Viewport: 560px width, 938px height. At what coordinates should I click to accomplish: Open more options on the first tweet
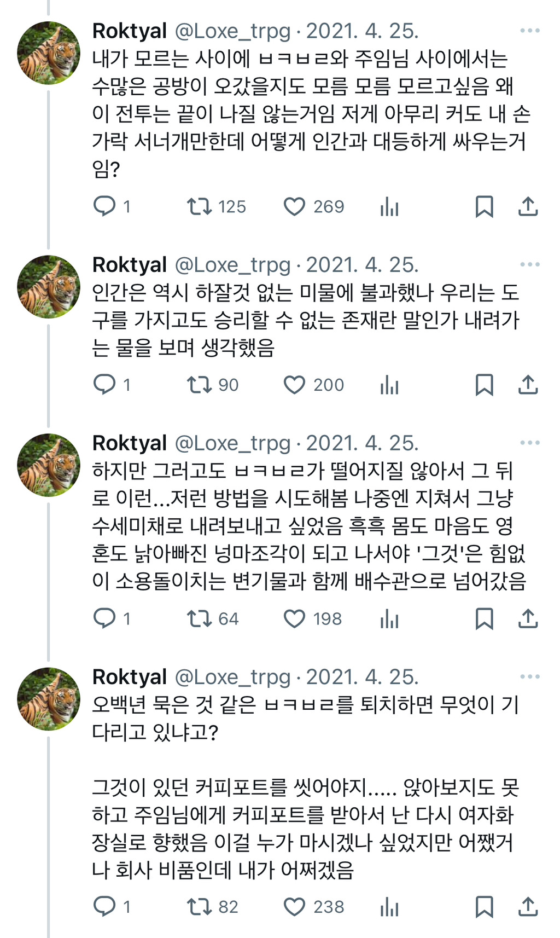(529, 31)
